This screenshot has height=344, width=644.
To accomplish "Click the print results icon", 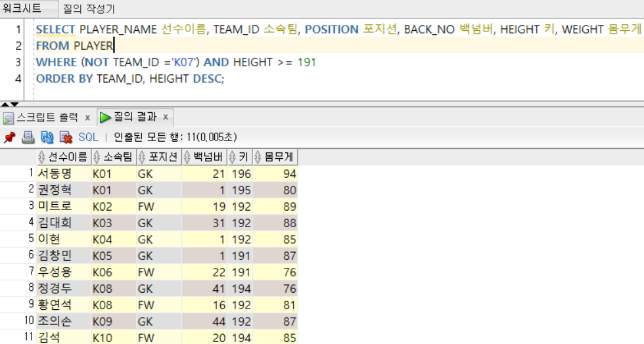I will [x=28, y=137].
